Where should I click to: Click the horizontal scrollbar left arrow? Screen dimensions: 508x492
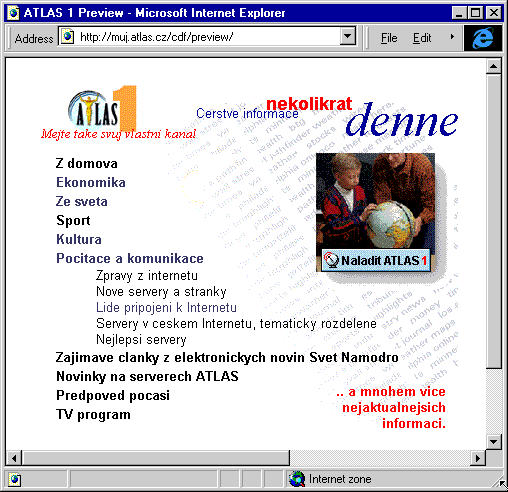[14, 458]
